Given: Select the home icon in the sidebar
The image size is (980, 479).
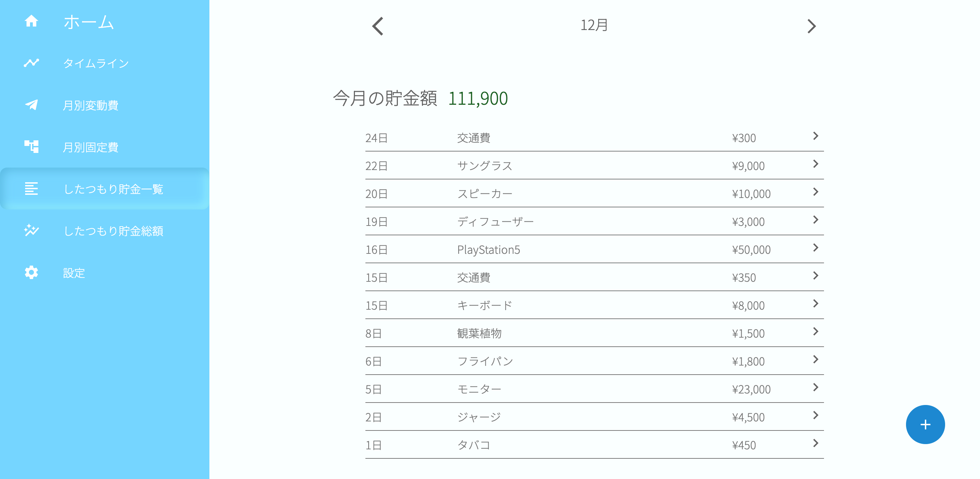Looking at the screenshot, I should [x=31, y=22].
